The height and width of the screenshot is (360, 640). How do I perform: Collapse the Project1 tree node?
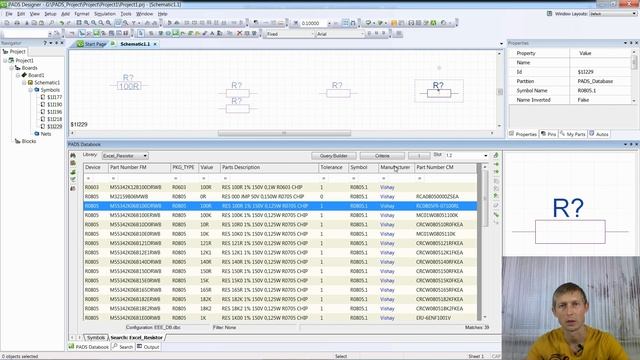(x=5, y=60)
